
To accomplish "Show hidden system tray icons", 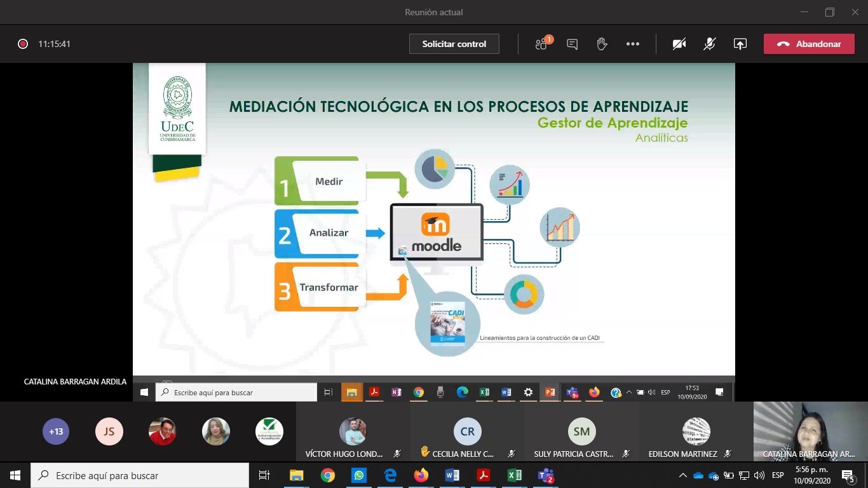I will 683,475.
